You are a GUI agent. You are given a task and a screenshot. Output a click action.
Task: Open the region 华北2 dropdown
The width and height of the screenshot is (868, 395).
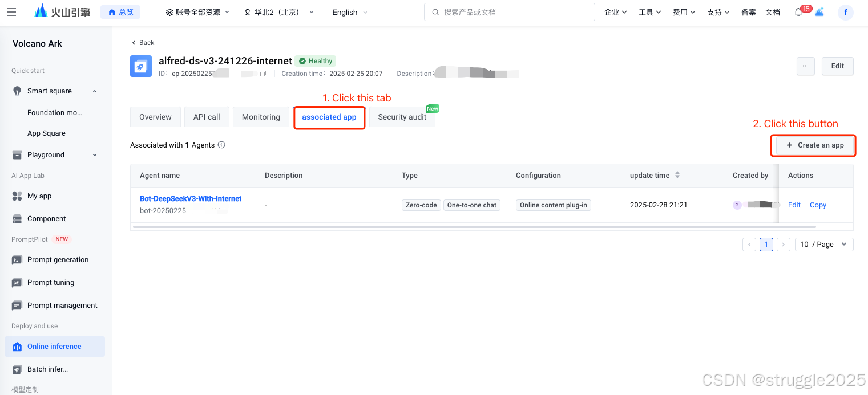pyautogui.click(x=279, y=12)
